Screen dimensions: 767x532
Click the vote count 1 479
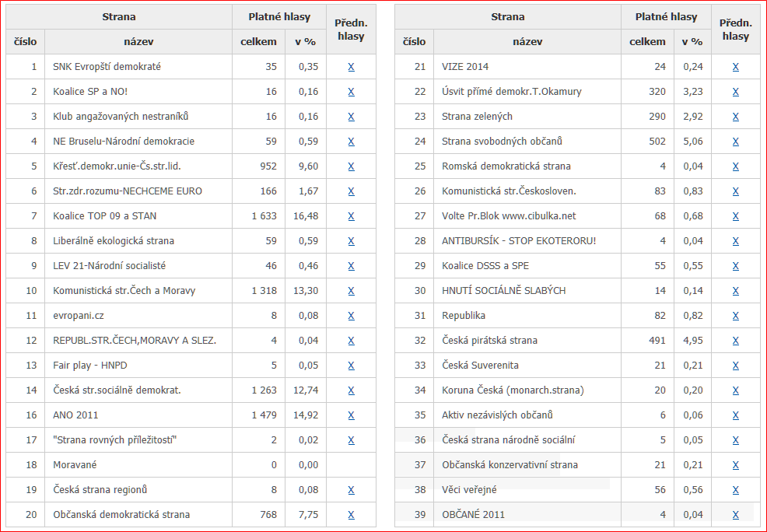click(x=264, y=415)
